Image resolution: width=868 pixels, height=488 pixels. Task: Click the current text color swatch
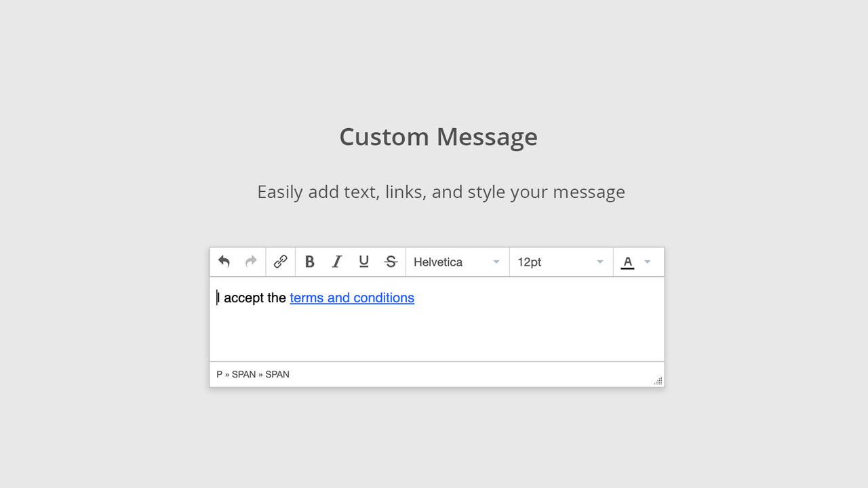[x=627, y=262]
